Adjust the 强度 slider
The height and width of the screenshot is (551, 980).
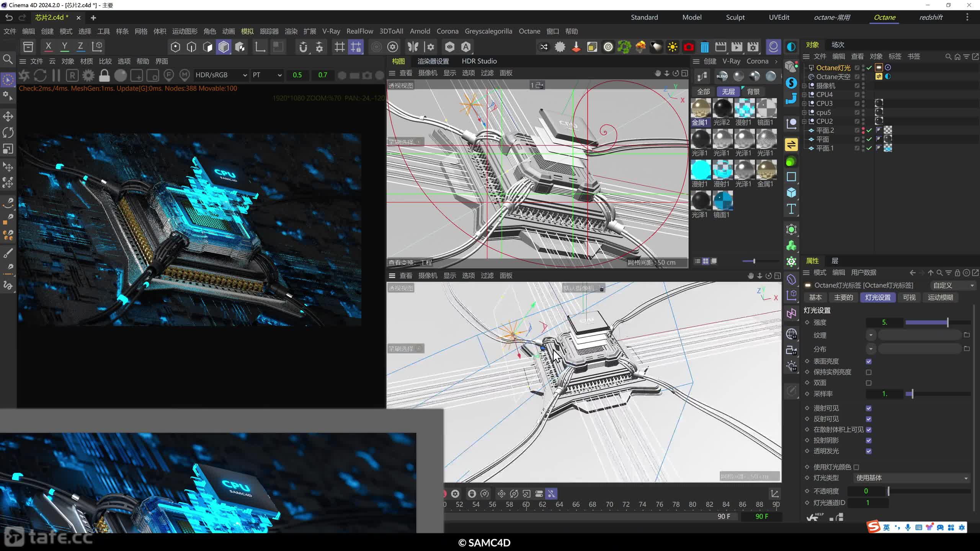coord(938,323)
